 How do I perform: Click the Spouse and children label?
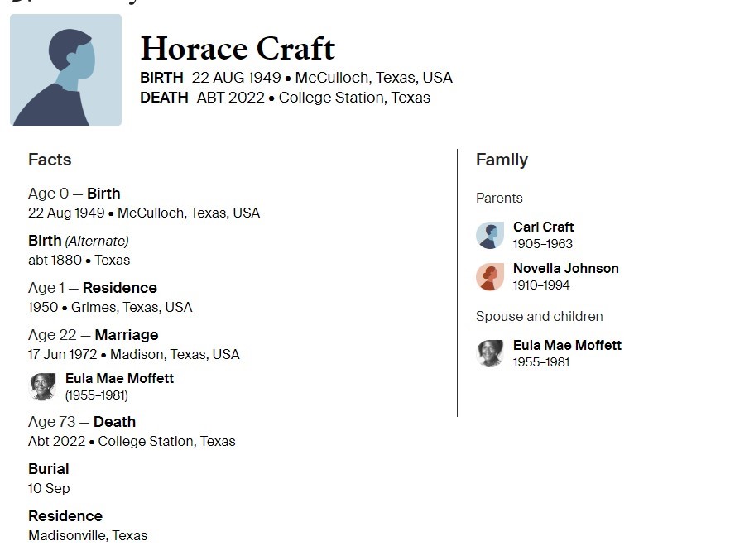[539, 316]
